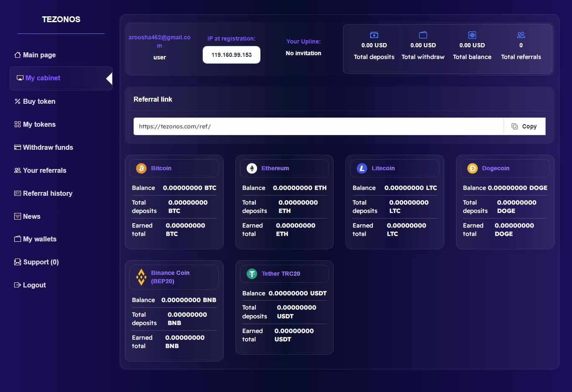Viewport: 572px width, 392px height.
Task: Click the Dogecoin wallet link
Action: coord(496,168)
